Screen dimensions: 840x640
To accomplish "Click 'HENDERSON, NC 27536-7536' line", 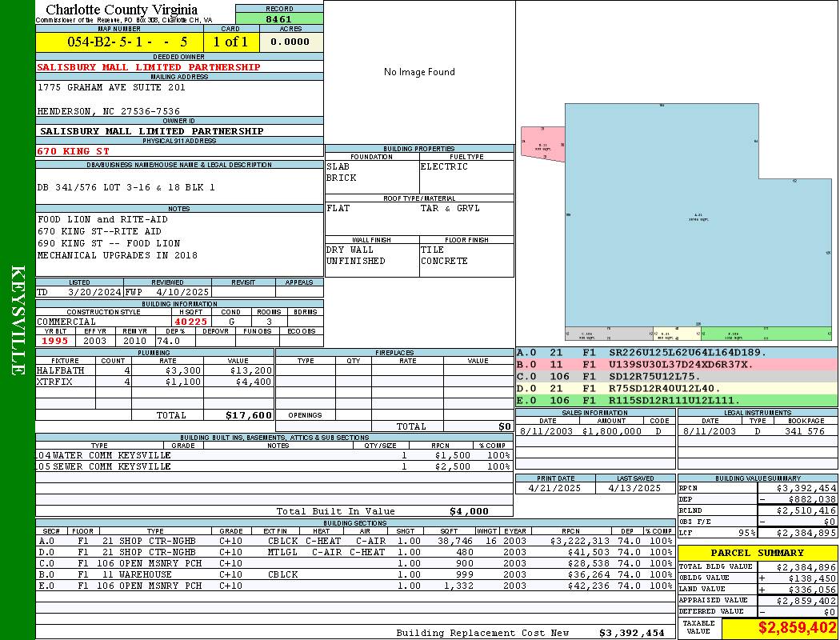I will pos(108,111).
